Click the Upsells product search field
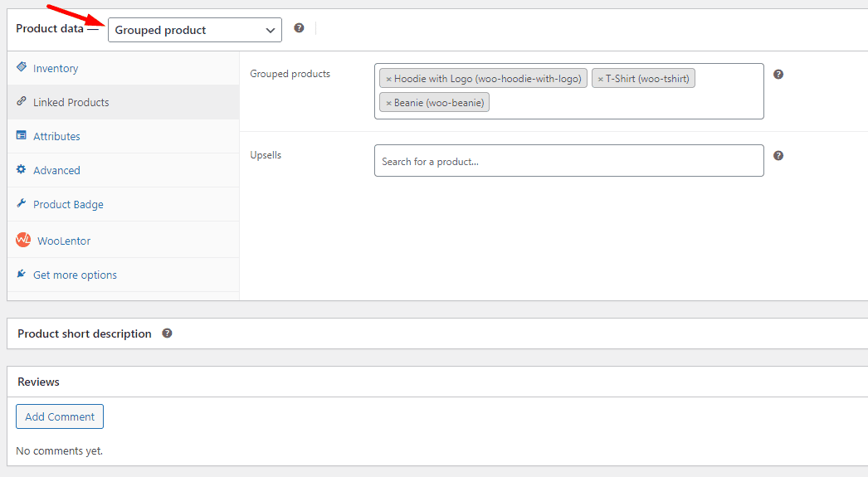The height and width of the screenshot is (477, 868). [568, 161]
